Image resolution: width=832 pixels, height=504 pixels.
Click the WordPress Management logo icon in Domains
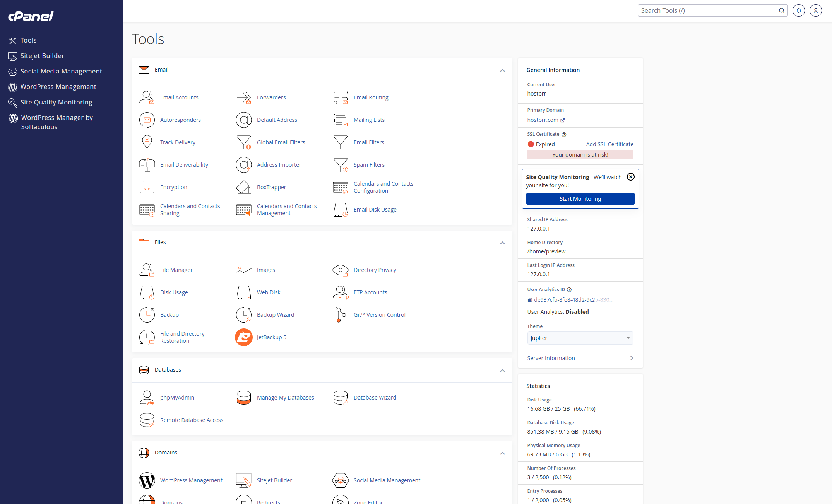point(147,480)
